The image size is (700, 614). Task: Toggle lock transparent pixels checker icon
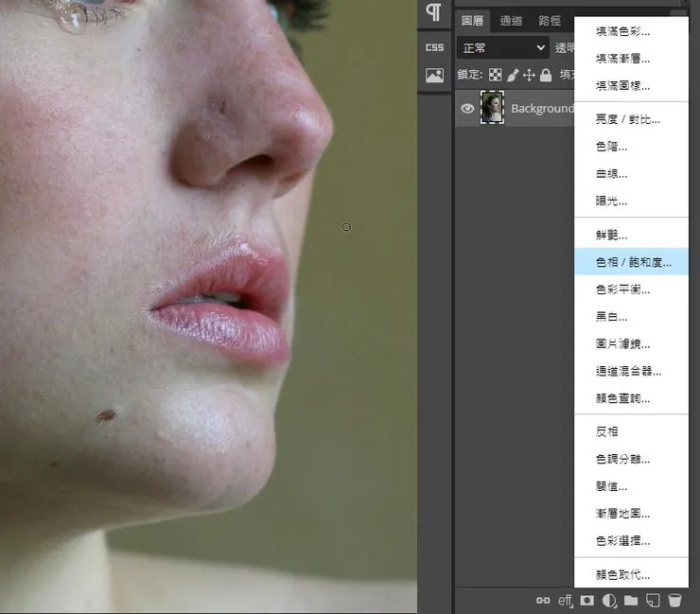point(495,75)
